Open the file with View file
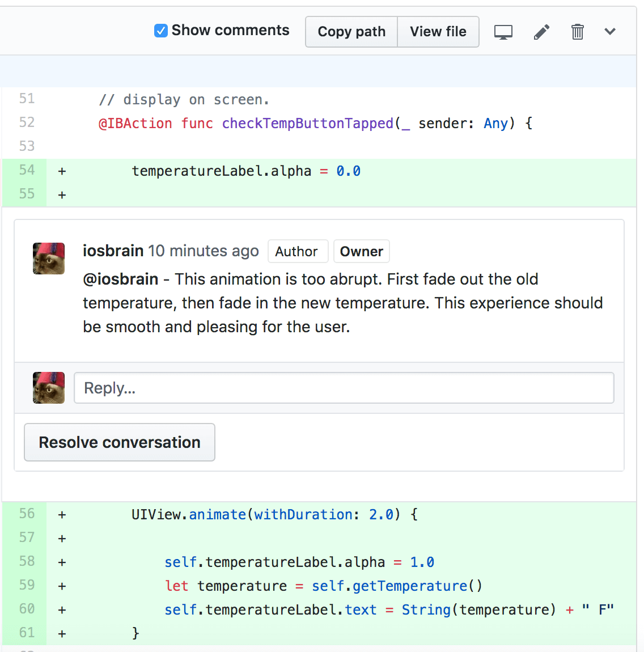Viewport: 644px width, 652px height. click(x=438, y=32)
